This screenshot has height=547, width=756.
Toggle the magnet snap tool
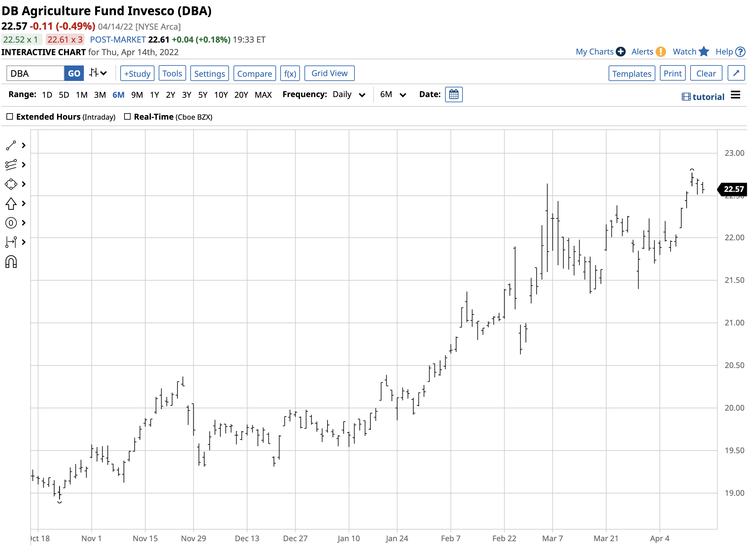click(x=11, y=262)
